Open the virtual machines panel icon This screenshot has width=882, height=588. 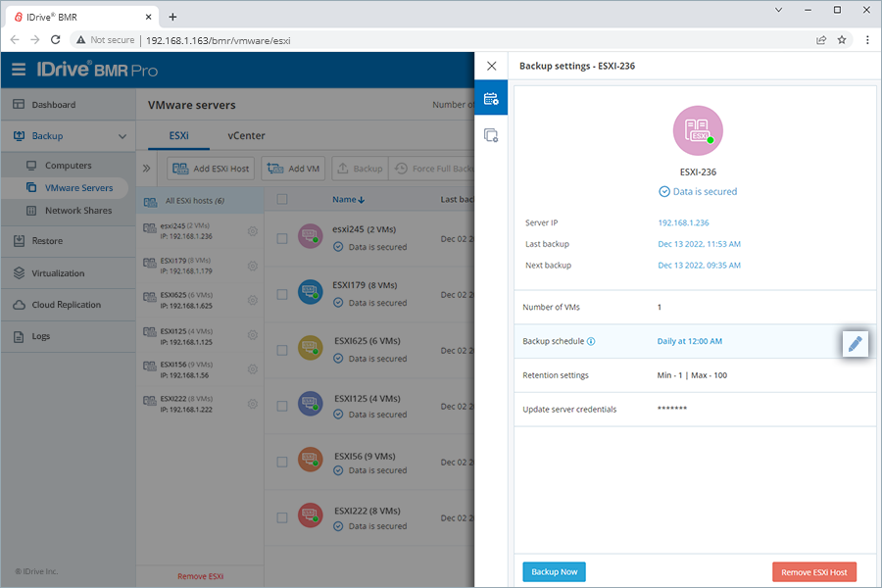pos(491,135)
